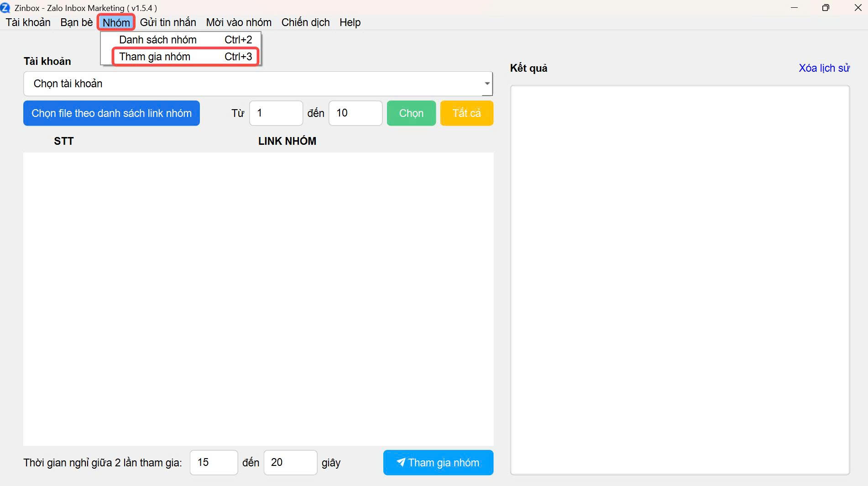Viewport: 868px width, 486px height.
Task: Open the Gửi tin nhắn menu
Action: tap(168, 22)
